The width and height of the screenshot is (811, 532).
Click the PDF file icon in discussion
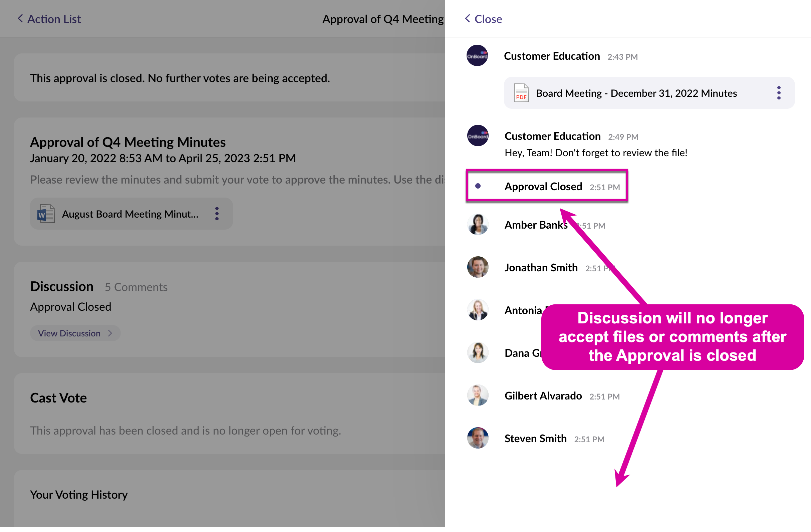(521, 93)
